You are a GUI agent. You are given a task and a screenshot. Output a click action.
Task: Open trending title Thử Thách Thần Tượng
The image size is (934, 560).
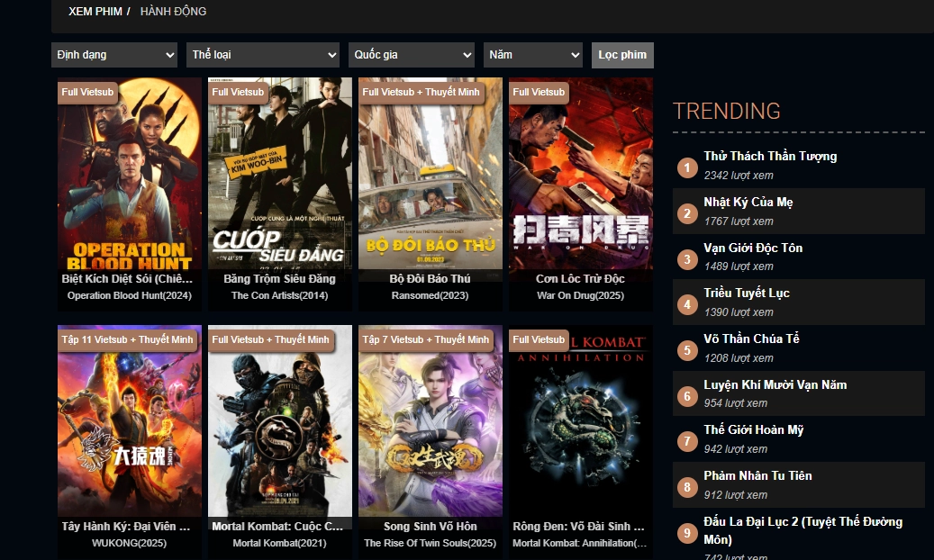point(770,157)
